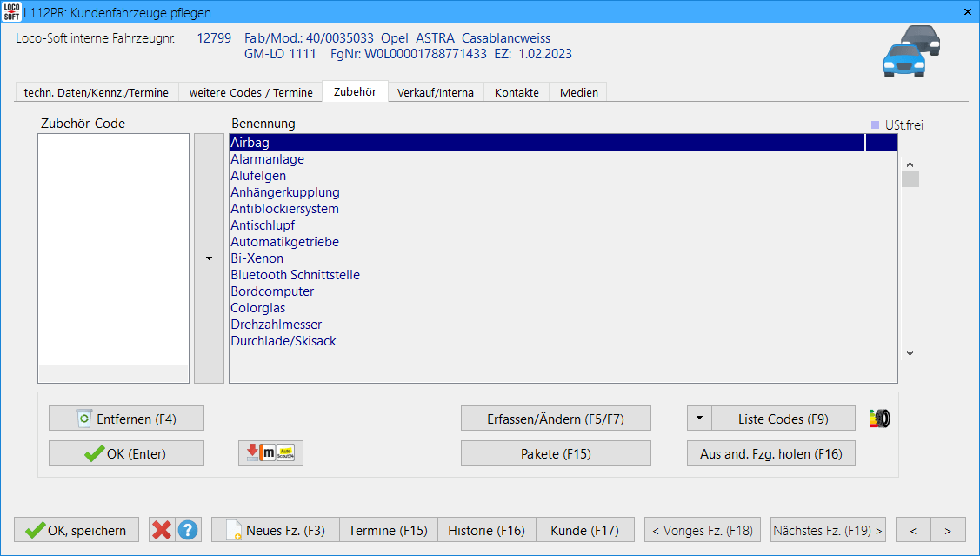Click the car icons in the header
The image size is (980, 556).
[911, 51]
